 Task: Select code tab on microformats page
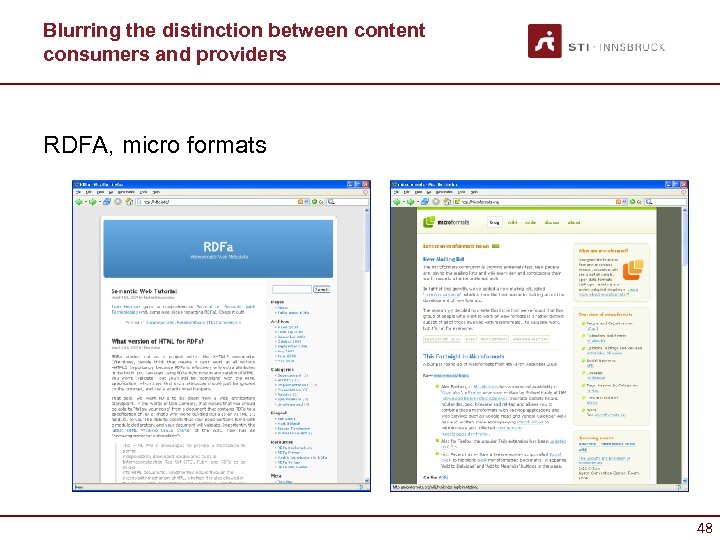[x=530, y=222]
